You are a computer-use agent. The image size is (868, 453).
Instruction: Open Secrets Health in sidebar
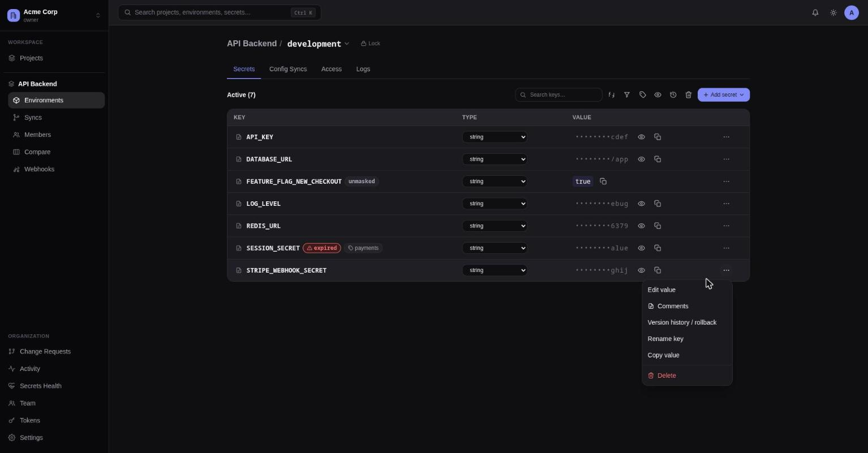pos(54,386)
